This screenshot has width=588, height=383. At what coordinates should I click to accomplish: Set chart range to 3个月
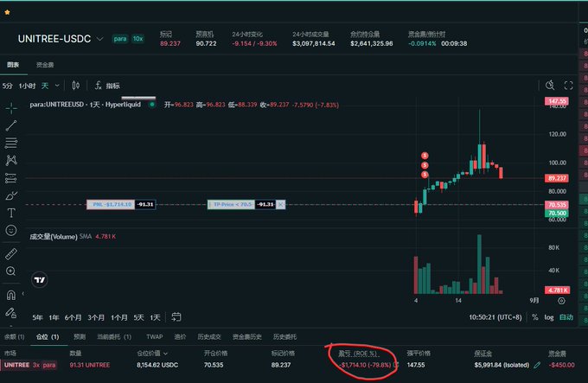coord(96,317)
